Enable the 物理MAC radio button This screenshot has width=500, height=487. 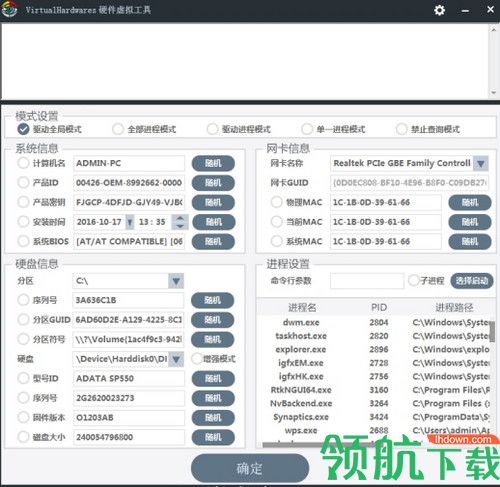pos(276,202)
